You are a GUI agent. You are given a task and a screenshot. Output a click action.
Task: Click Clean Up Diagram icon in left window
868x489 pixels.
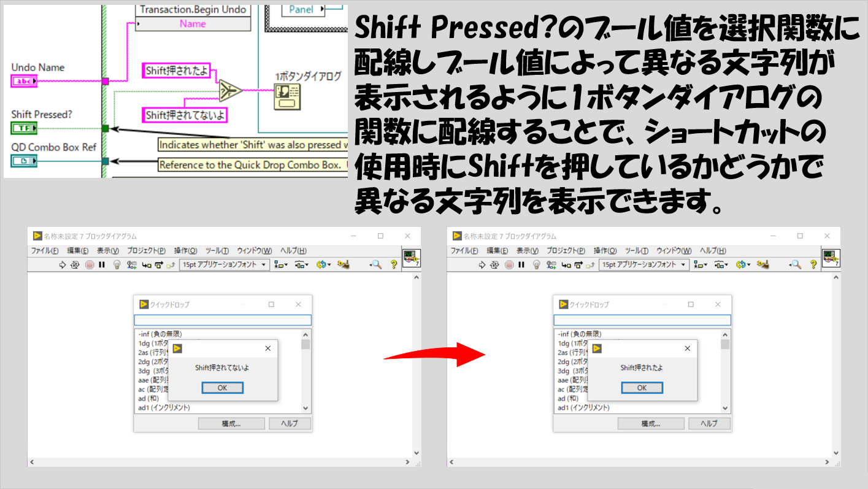(343, 264)
